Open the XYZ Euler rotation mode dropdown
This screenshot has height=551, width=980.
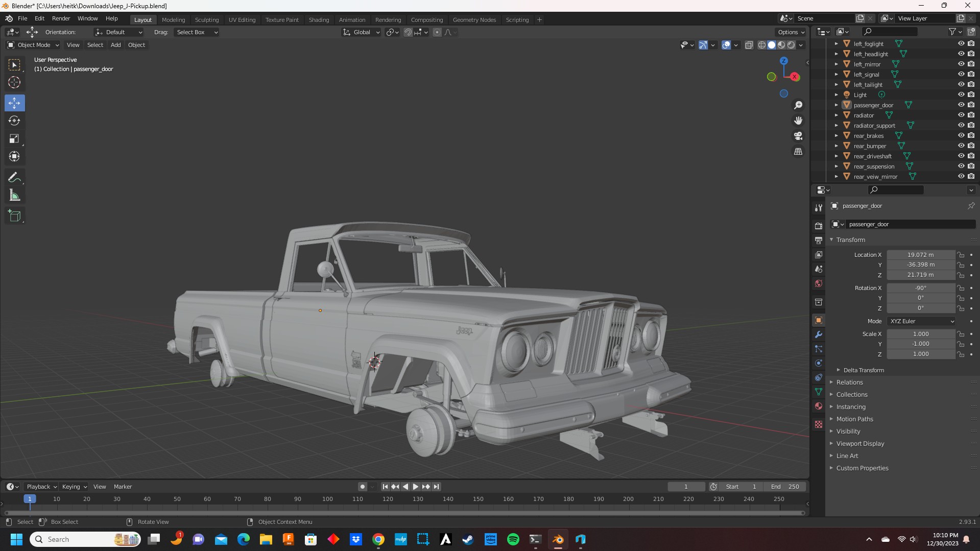(921, 321)
